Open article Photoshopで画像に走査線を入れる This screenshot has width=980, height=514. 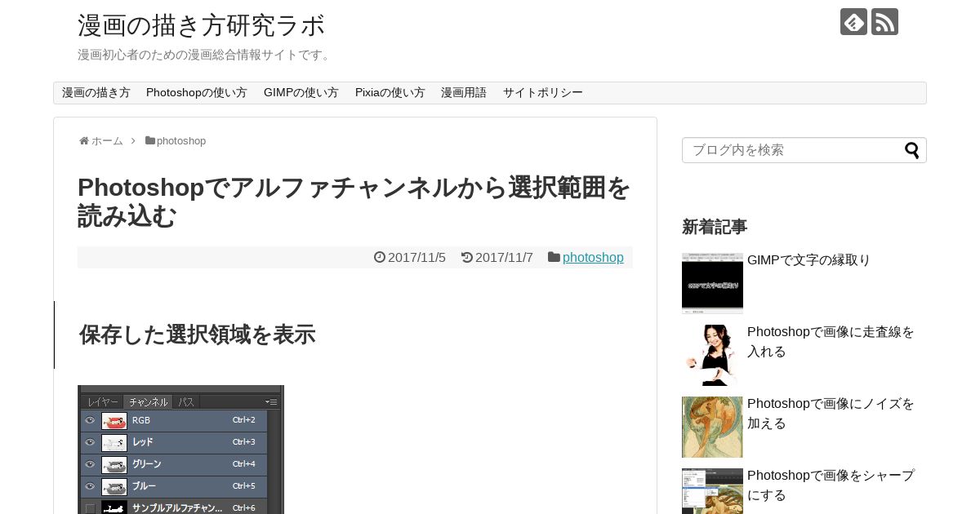(x=831, y=342)
